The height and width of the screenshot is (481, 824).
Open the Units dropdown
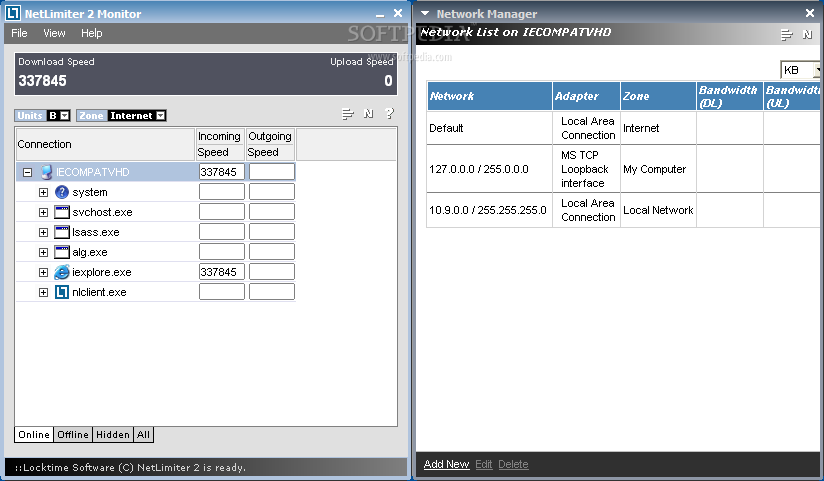(64, 116)
